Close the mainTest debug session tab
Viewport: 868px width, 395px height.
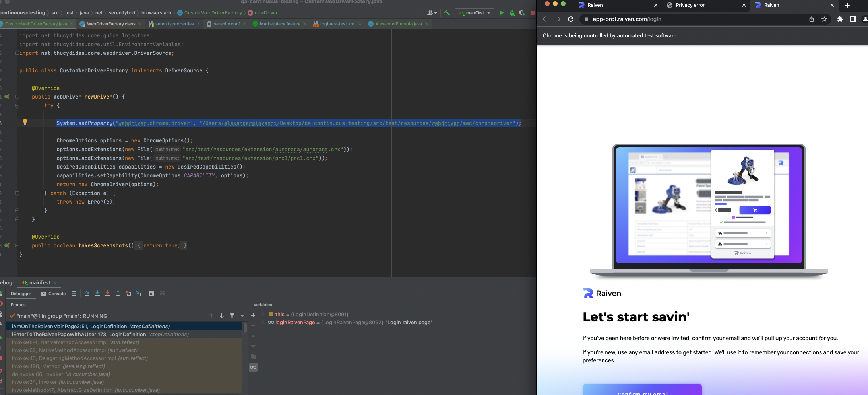point(55,283)
